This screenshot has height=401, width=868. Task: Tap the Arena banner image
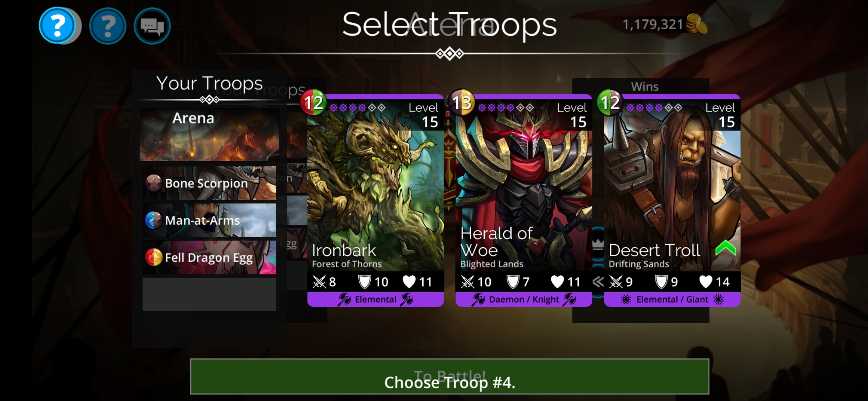(210, 134)
